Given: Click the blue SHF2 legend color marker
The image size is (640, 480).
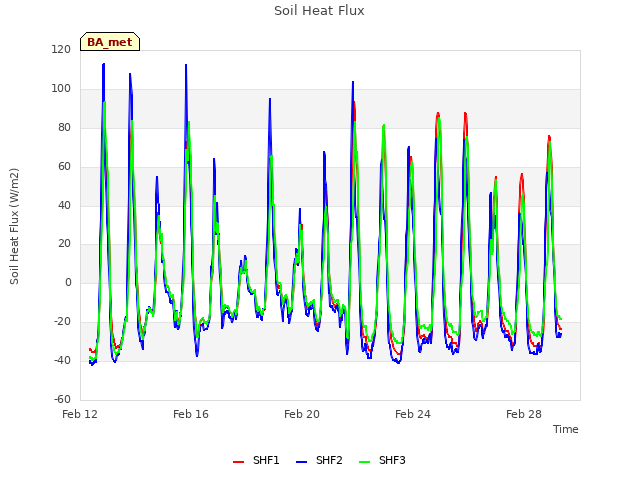Looking at the screenshot, I should [301, 462].
